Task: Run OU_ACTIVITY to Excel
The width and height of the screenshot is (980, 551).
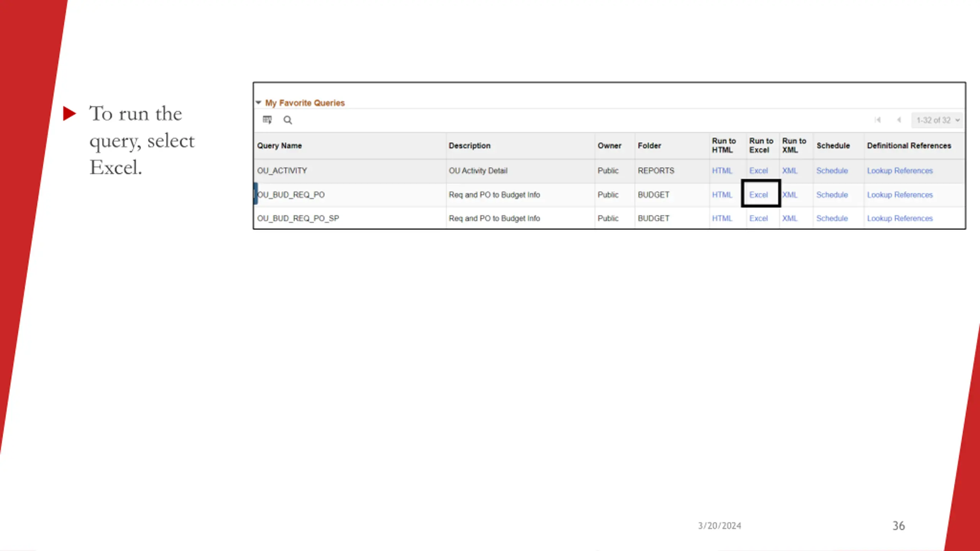Action: pos(758,171)
